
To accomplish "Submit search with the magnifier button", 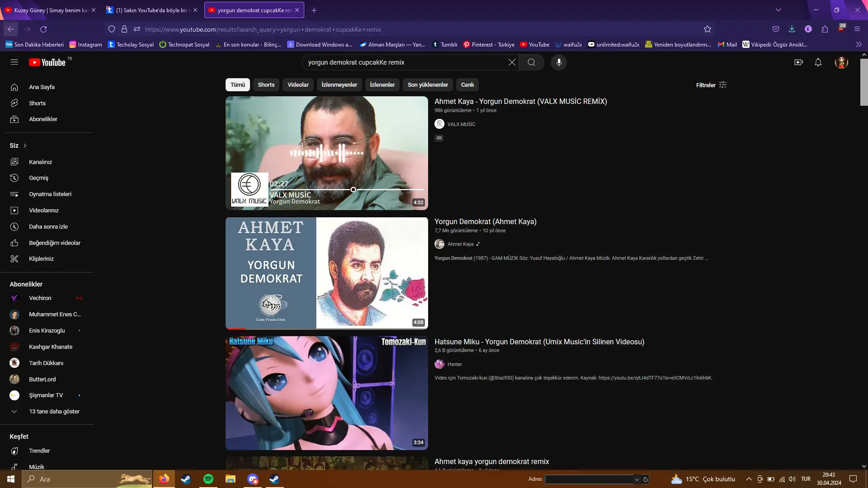I will point(532,62).
